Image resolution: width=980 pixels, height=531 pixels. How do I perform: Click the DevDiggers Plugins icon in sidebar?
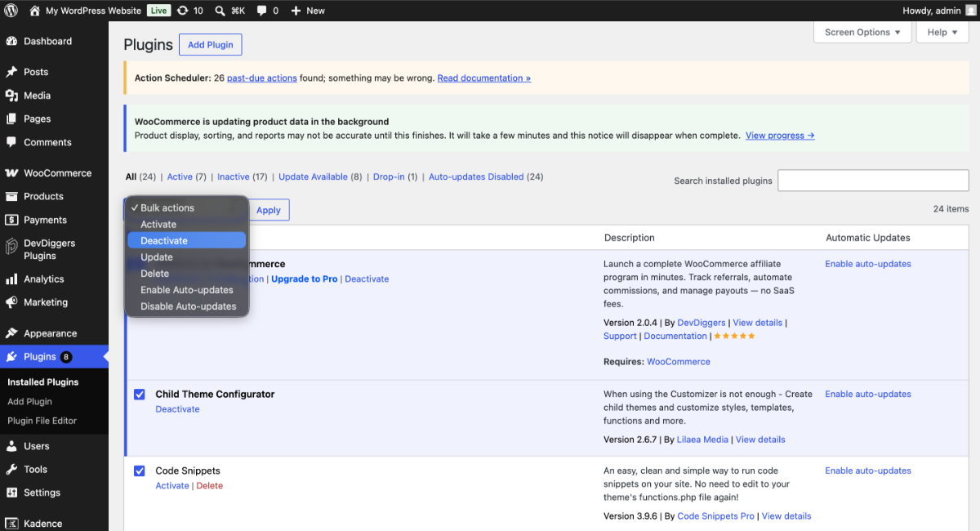point(11,247)
